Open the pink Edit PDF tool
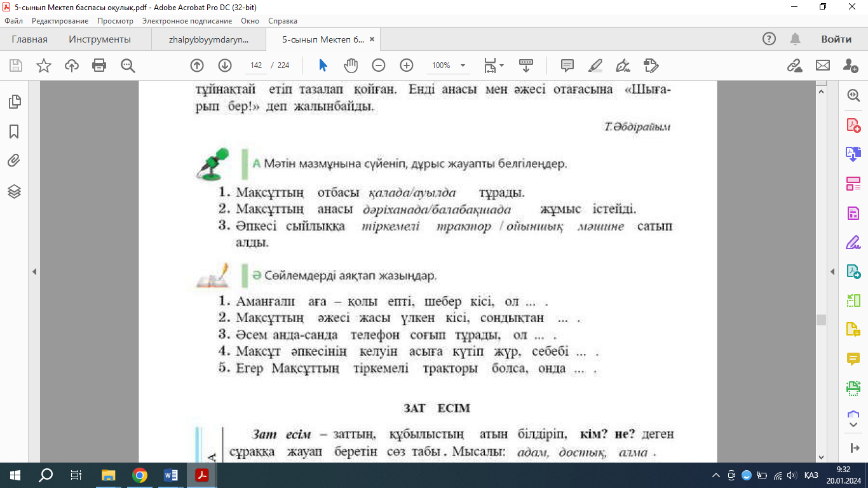Image resolution: width=868 pixels, height=488 pixels. (x=853, y=184)
